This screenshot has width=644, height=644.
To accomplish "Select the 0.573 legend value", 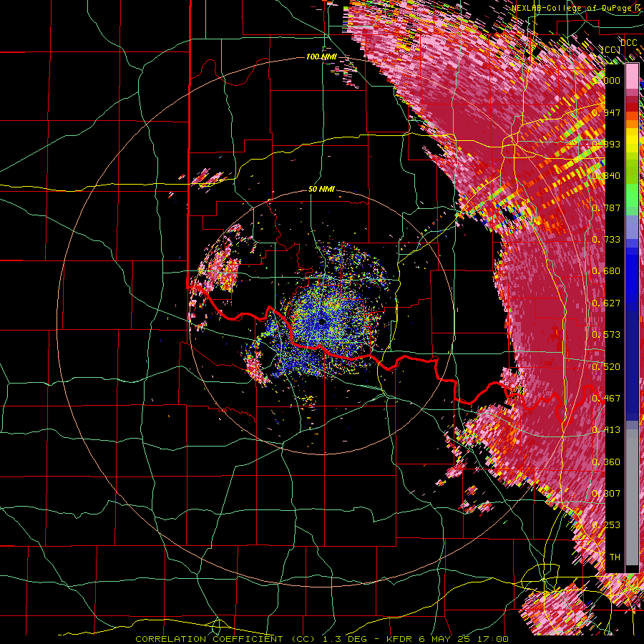I will pos(606,335).
